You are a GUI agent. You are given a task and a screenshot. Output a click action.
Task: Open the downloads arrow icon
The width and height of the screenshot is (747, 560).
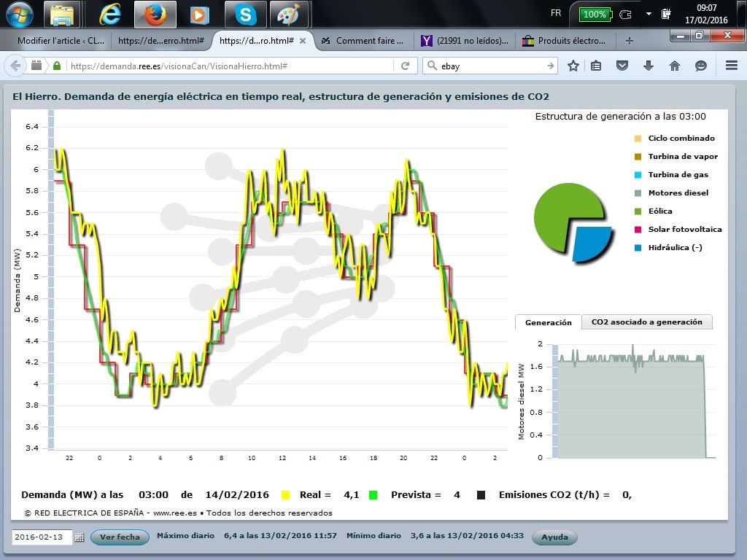(648, 66)
